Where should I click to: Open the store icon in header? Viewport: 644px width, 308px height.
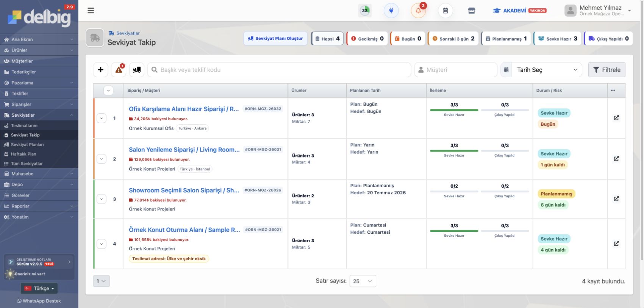[472, 11]
